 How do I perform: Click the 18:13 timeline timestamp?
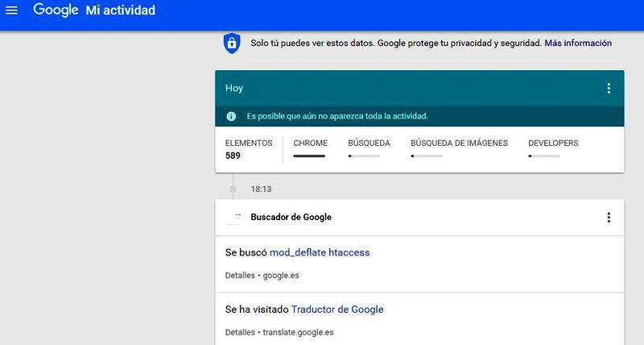(261, 189)
